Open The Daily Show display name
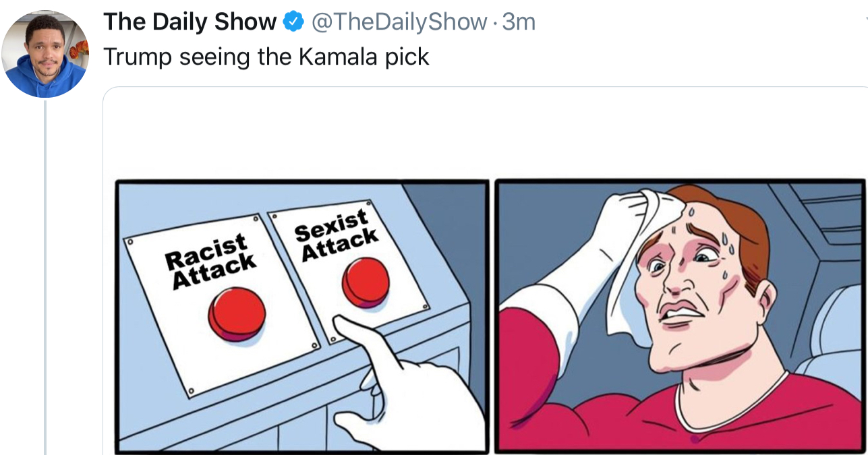This screenshot has height=455, width=868. pos(190,22)
